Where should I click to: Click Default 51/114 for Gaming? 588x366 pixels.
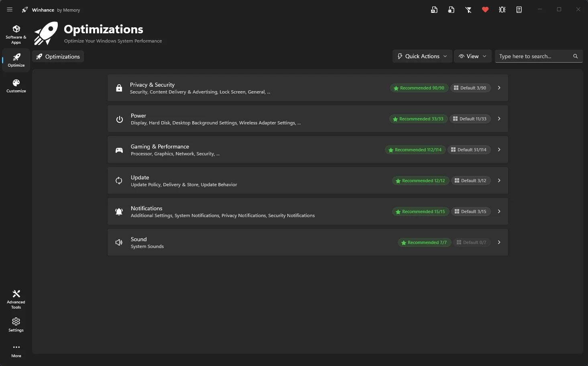point(469,150)
